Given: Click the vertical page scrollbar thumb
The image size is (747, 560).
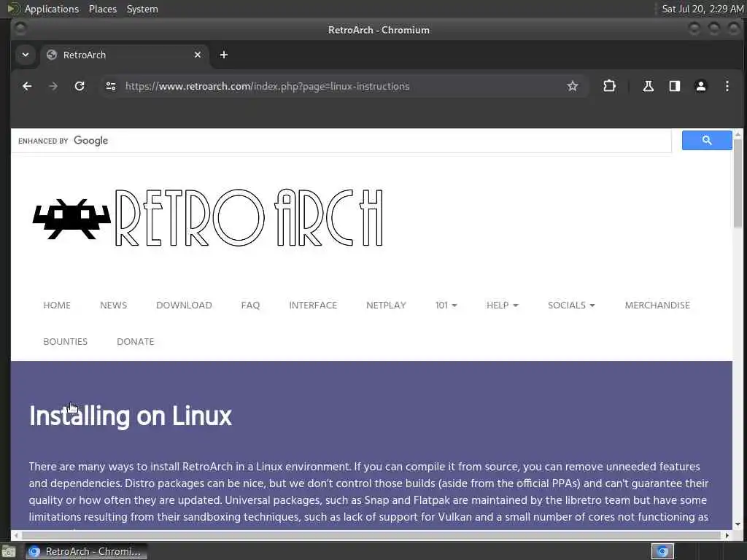Looking at the screenshot, I should [738, 183].
